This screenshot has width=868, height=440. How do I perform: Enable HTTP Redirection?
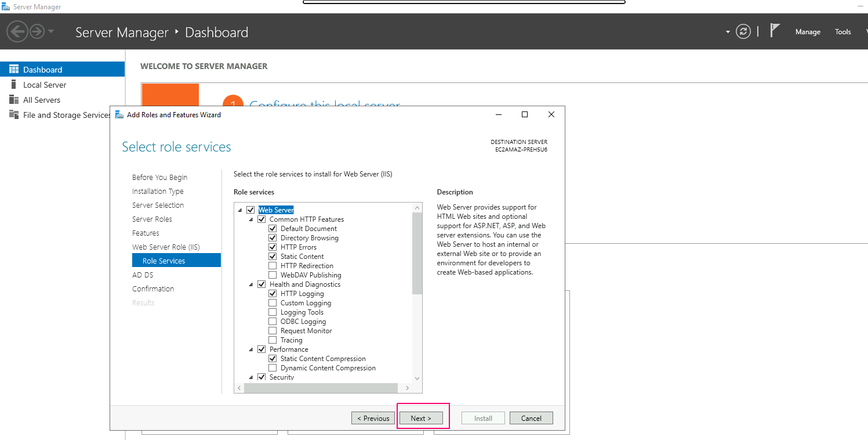(x=273, y=265)
